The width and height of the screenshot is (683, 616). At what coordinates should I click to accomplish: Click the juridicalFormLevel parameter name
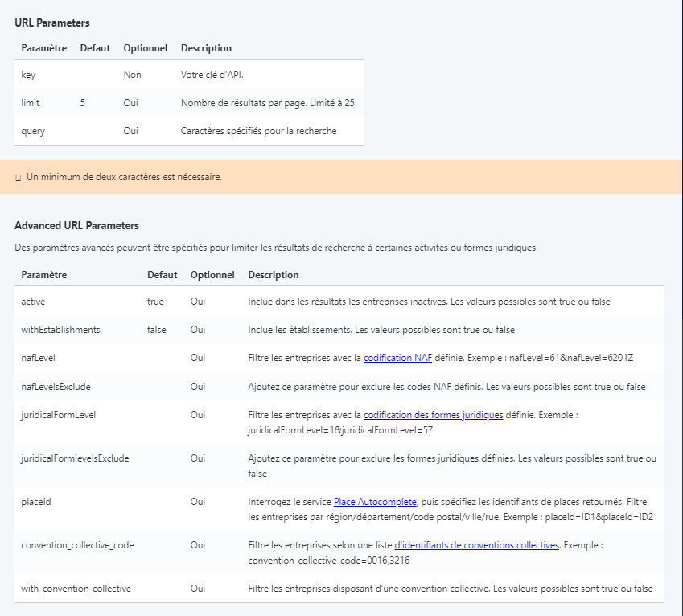coord(59,415)
